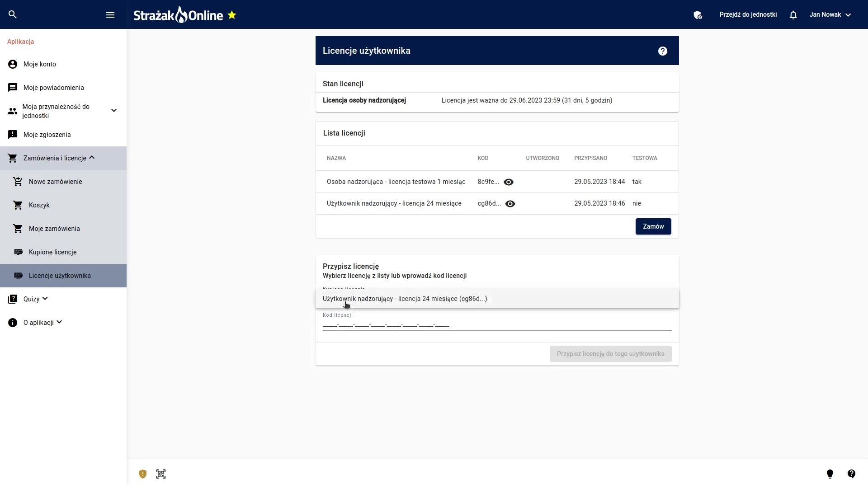The image size is (868, 488).
Task: Click the shield clock icon in header
Action: pyautogui.click(x=698, y=15)
